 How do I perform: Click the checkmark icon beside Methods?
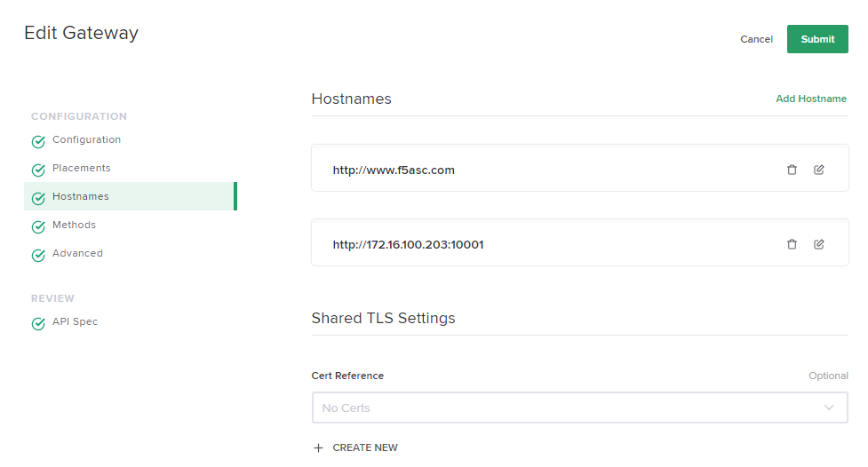[x=38, y=226]
